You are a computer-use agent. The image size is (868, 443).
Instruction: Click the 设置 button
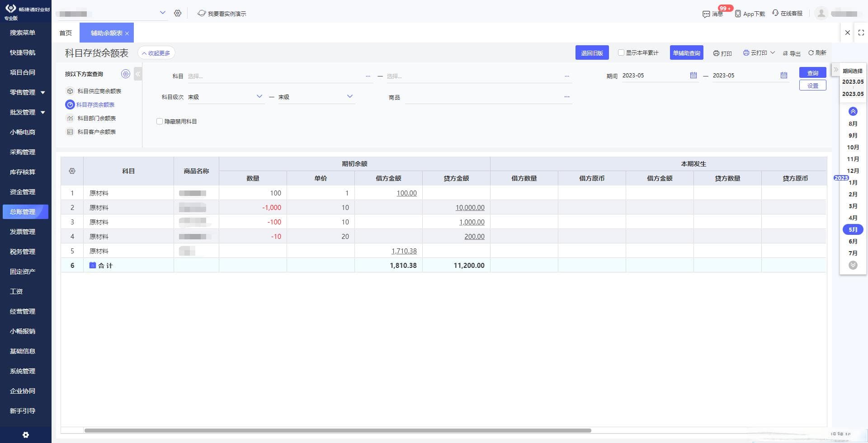[x=812, y=85]
